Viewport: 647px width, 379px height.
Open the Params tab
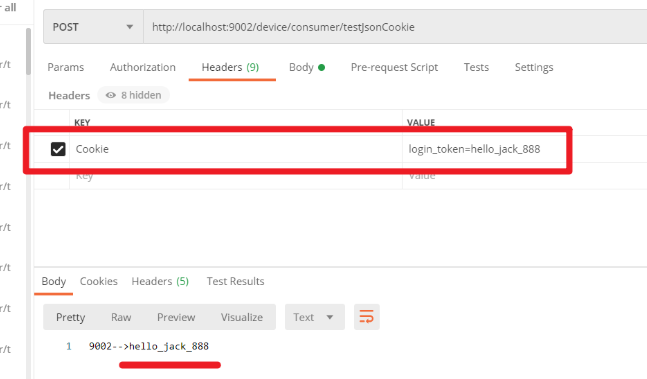coord(66,67)
